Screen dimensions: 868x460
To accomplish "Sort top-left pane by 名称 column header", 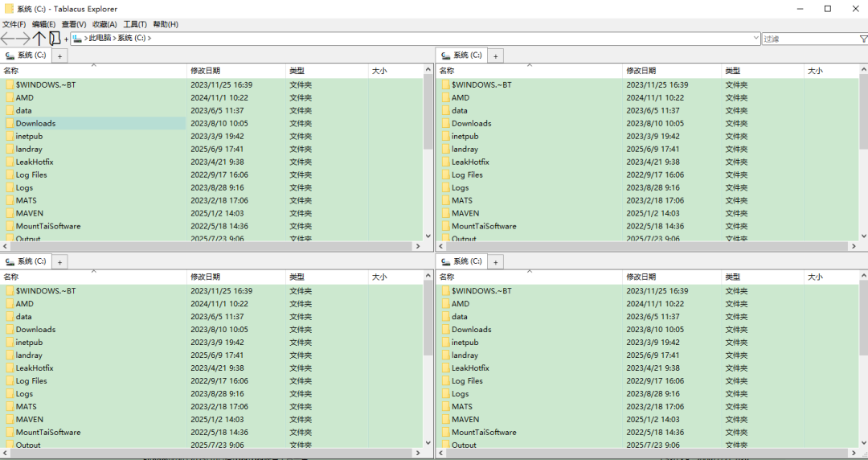I will (x=93, y=71).
